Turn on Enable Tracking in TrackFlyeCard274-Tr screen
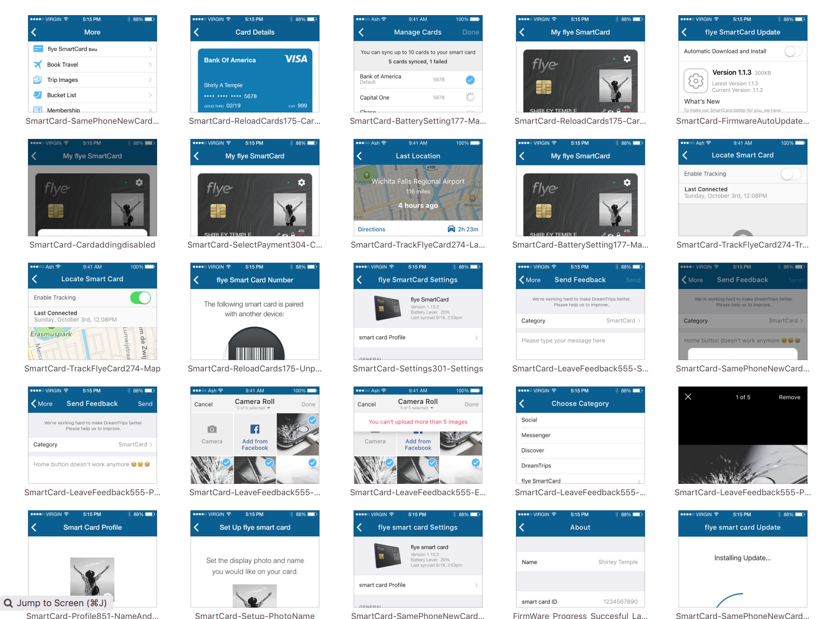The width and height of the screenshot is (840, 619). click(x=791, y=174)
